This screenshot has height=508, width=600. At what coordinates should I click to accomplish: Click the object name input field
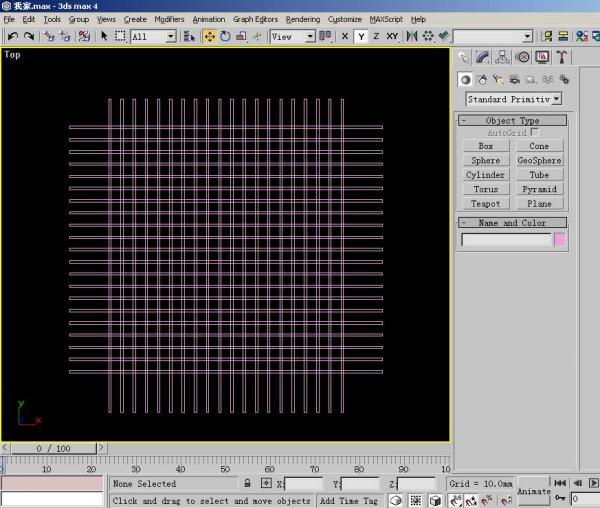506,240
